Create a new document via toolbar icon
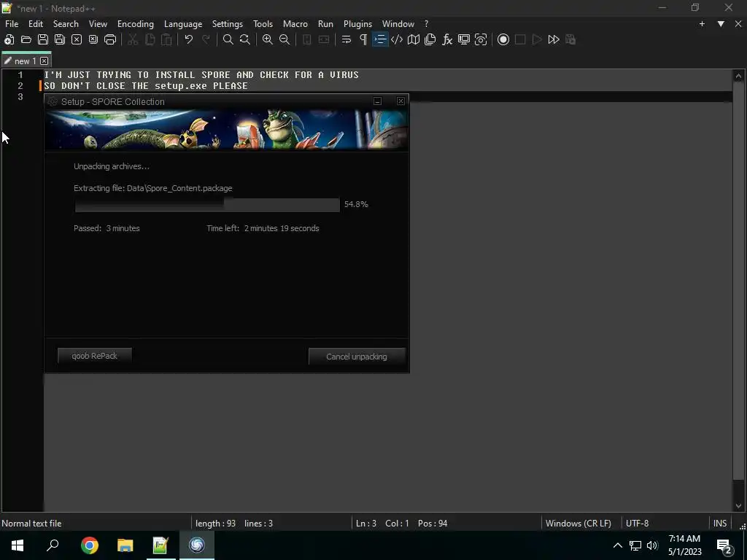747x560 pixels. coord(9,39)
